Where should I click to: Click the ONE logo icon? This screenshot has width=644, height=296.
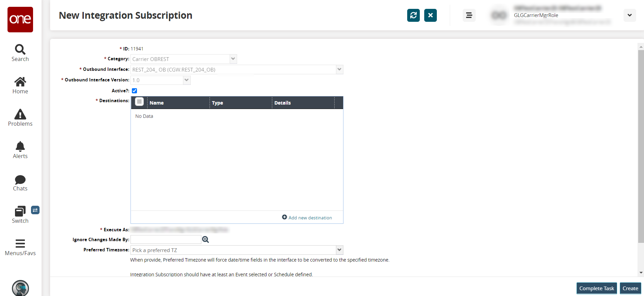(x=20, y=19)
